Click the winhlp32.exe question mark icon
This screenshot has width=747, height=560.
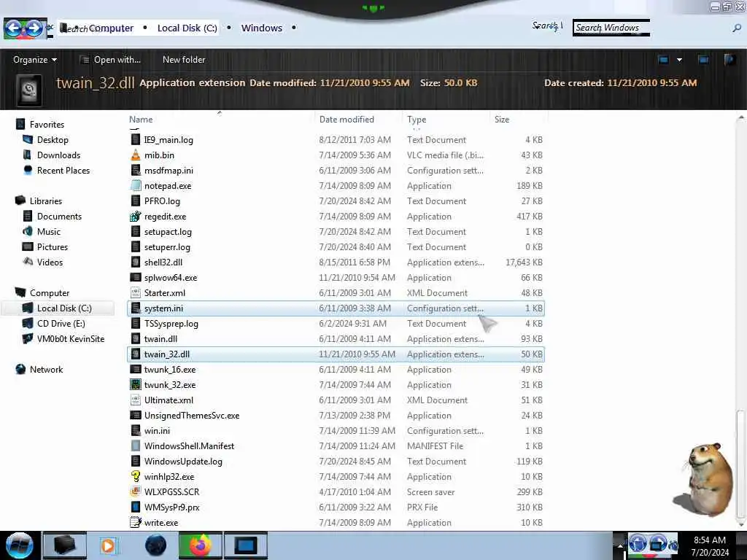[x=136, y=477]
